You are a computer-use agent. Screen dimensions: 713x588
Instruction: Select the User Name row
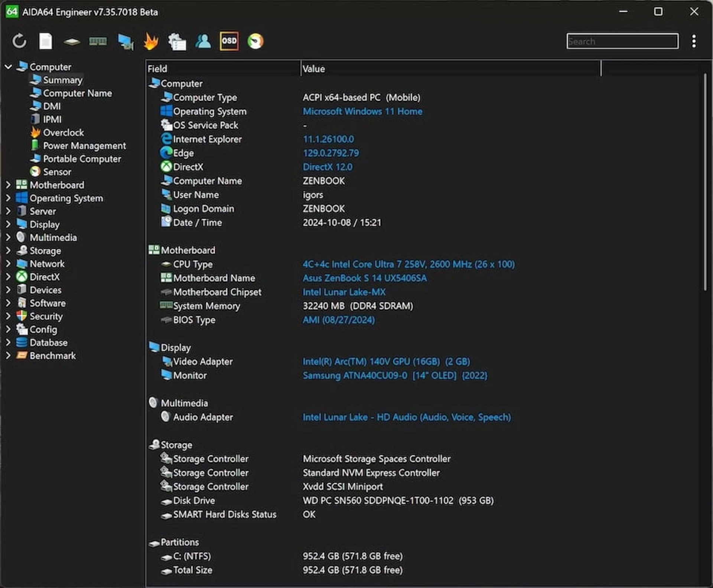coord(423,195)
